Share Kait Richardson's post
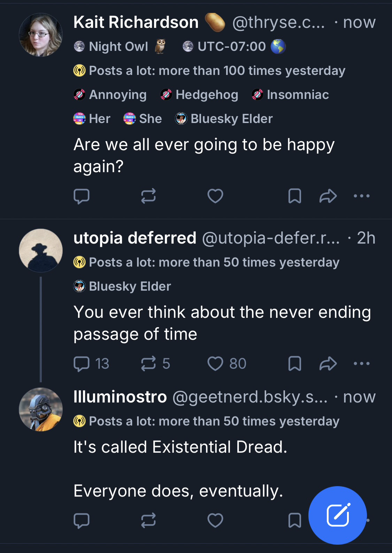The width and height of the screenshot is (392, 553). pyautogui.click(x=328, y=196)
